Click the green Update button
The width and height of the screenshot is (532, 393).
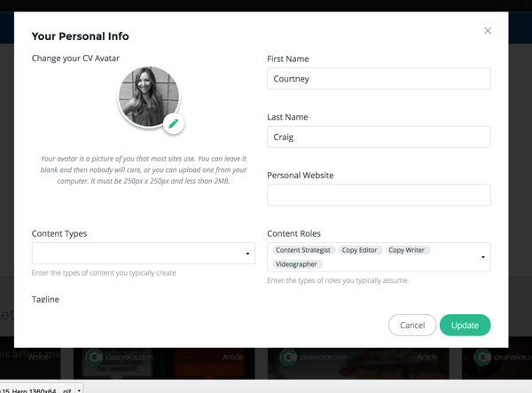pos(465,325)
